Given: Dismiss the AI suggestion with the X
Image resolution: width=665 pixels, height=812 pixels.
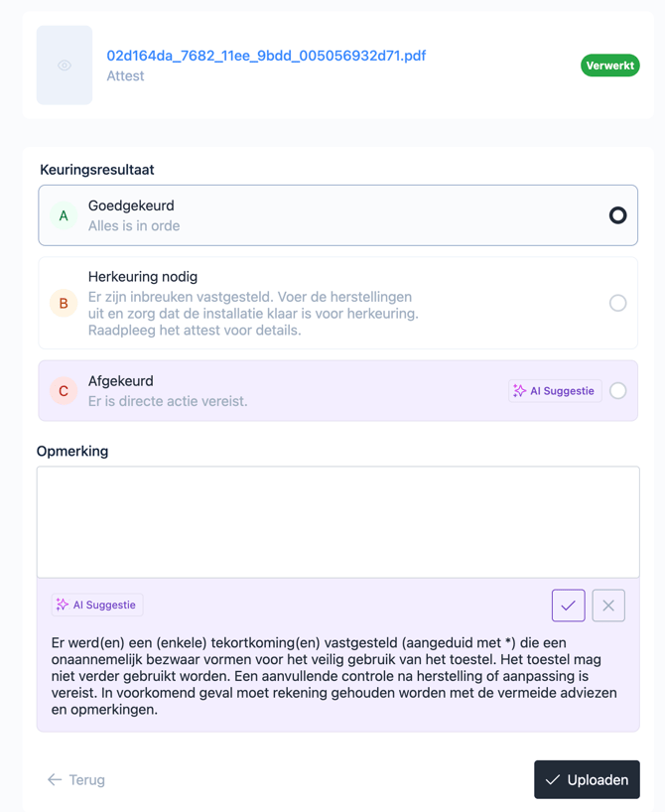Looking at the screenshot, I should [608, 606].
